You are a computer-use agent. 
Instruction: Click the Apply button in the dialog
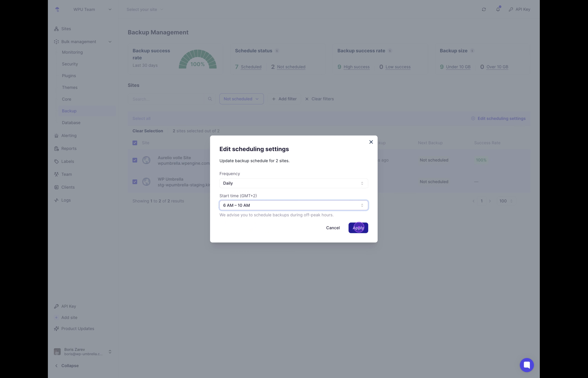coord(358,228)
